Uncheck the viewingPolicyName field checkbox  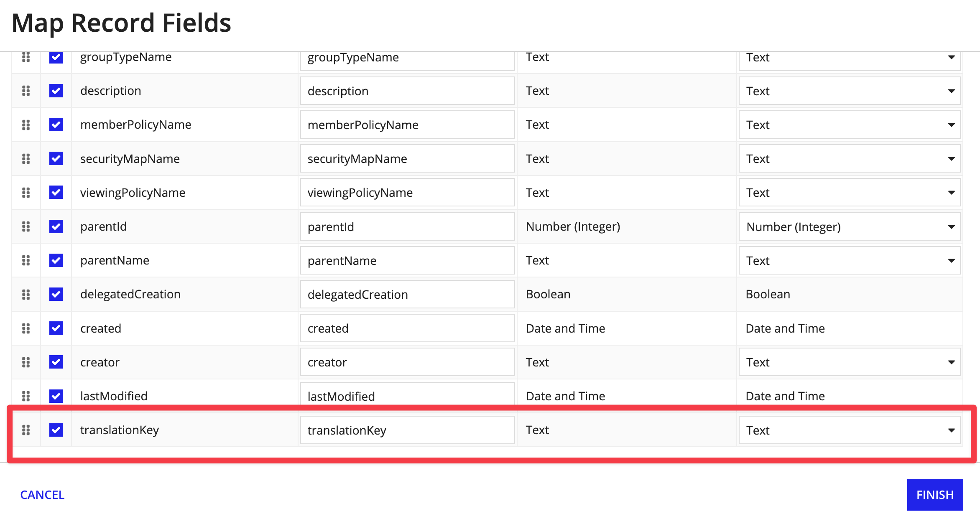click(56, 193)
